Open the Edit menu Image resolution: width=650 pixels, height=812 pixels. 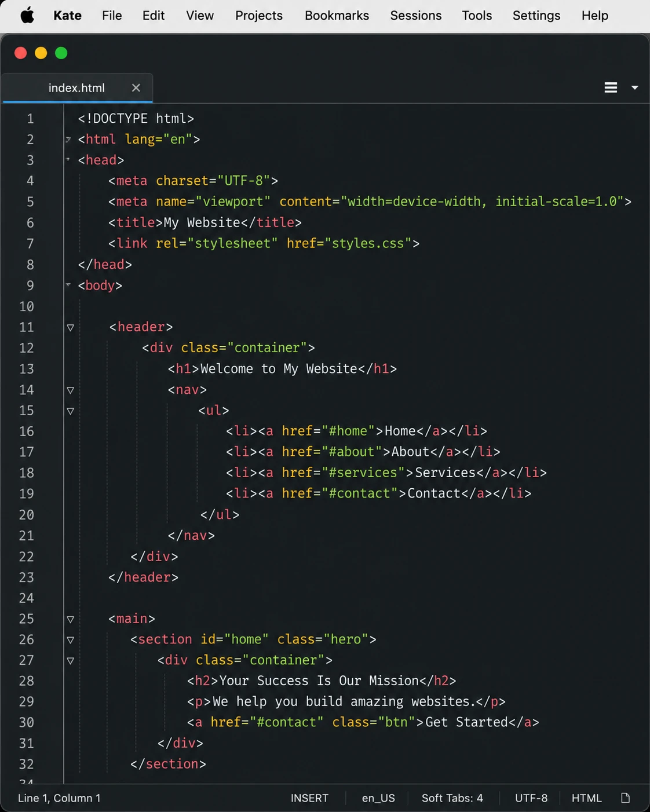(x=154, y=16)
